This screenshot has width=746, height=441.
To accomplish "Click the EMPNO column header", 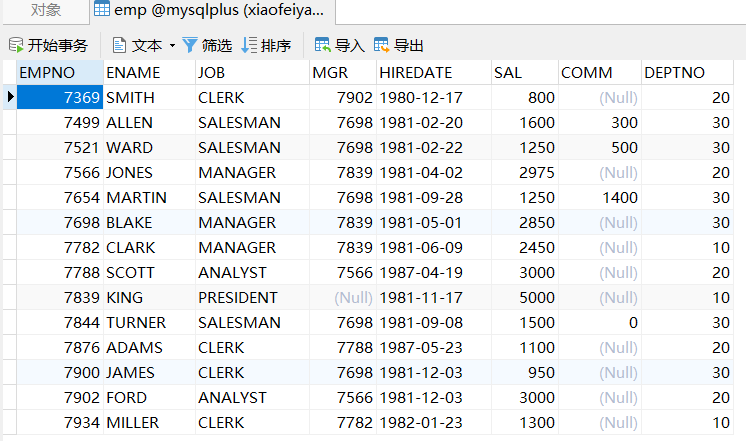I will tap(60, 72).
